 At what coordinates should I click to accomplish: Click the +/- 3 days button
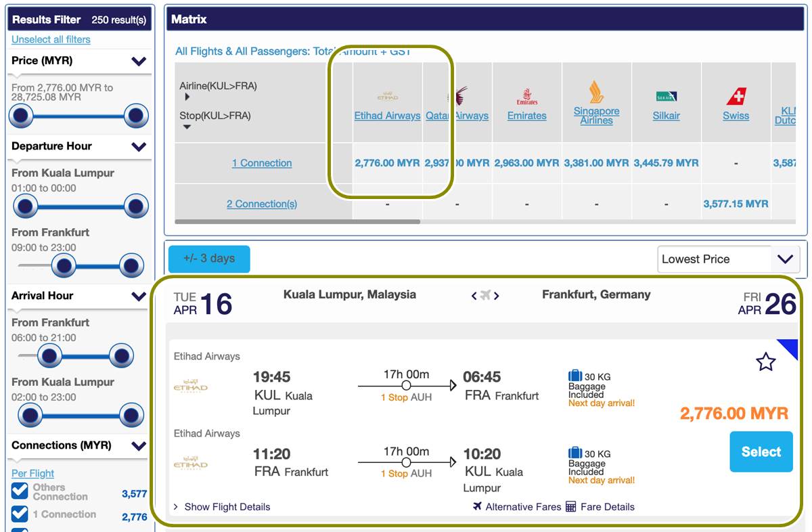(x=209, y=259)
